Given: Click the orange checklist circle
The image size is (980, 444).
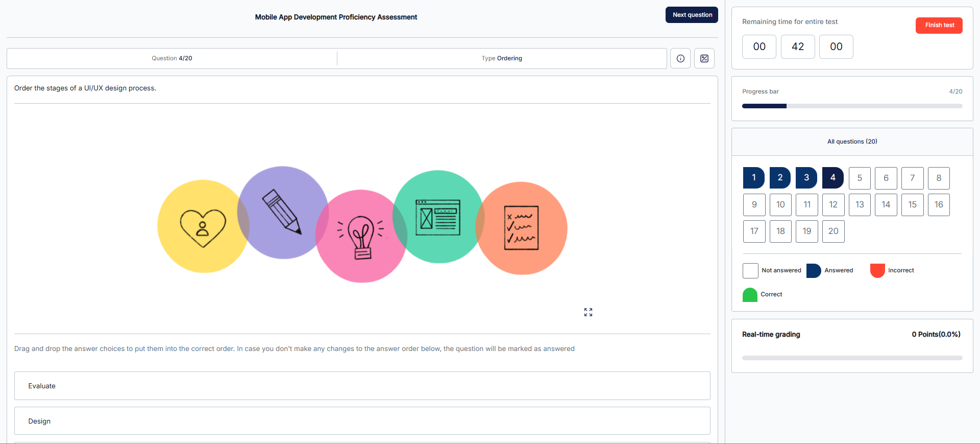Looking at the screenshot, I should click(522, 228).
